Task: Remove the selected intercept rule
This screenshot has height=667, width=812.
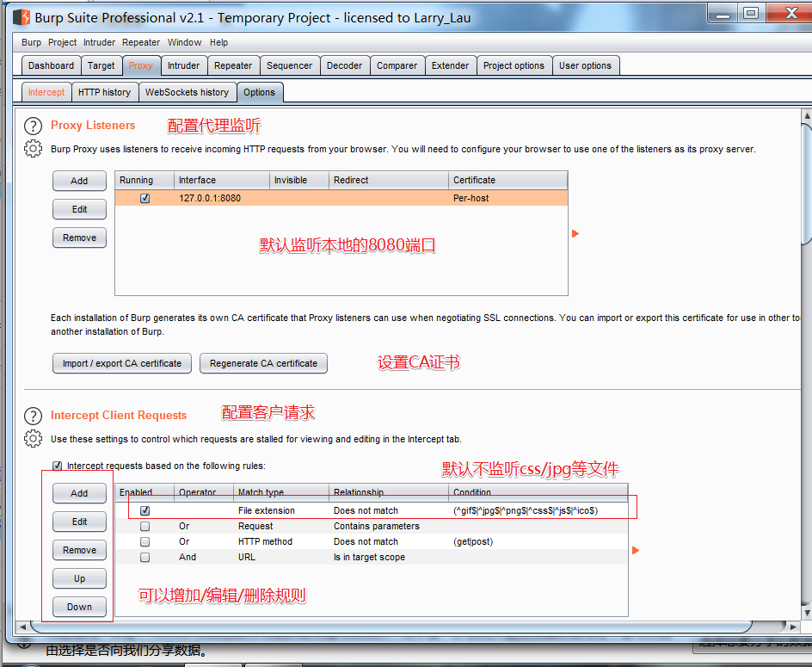Action: coord(79,551)
